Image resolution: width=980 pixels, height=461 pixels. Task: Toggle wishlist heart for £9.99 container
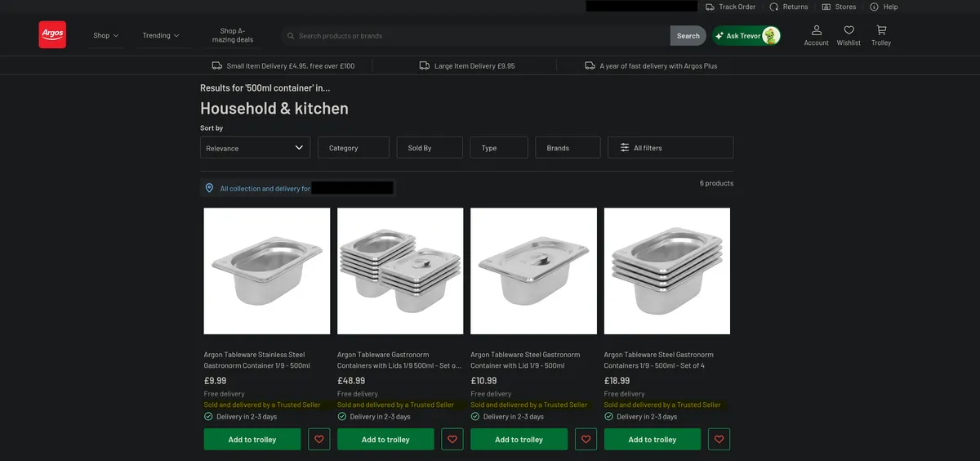pos(319,440)
